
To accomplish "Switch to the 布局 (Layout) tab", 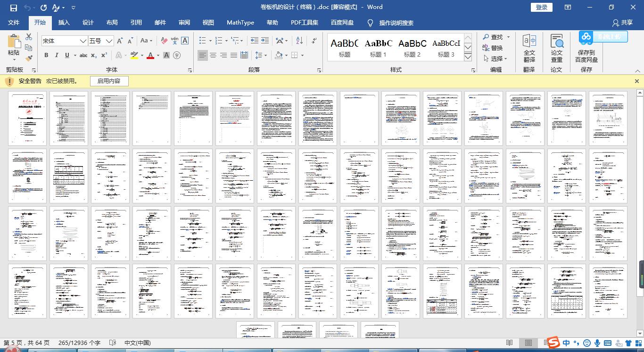I will pos(112,23).
